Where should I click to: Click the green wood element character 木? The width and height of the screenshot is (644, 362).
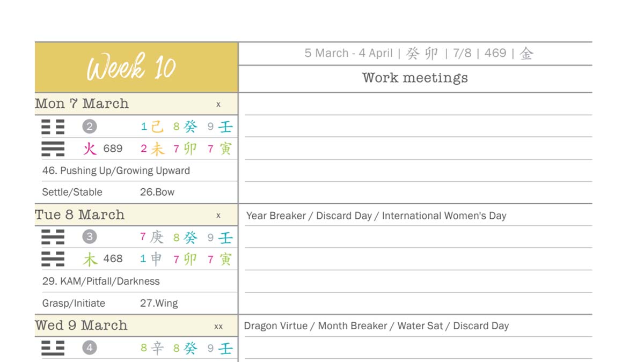pyautogui.click(x=90, y=259)
